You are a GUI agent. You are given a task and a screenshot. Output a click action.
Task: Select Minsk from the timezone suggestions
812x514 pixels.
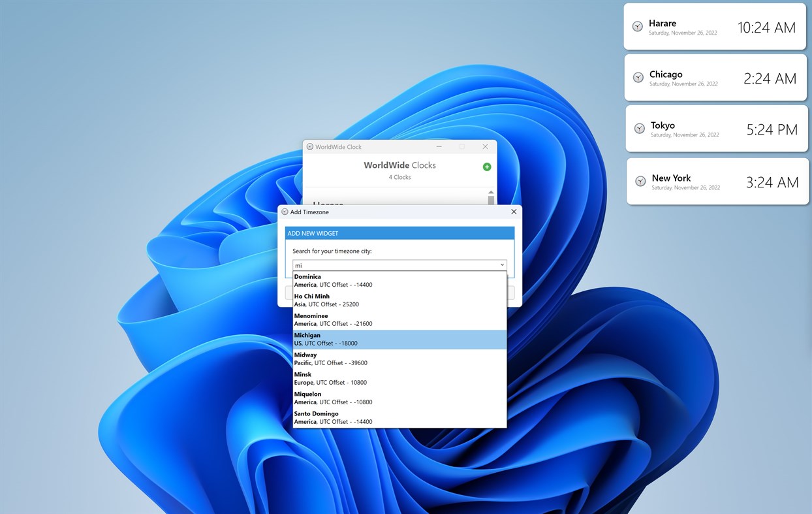point(392,377)
